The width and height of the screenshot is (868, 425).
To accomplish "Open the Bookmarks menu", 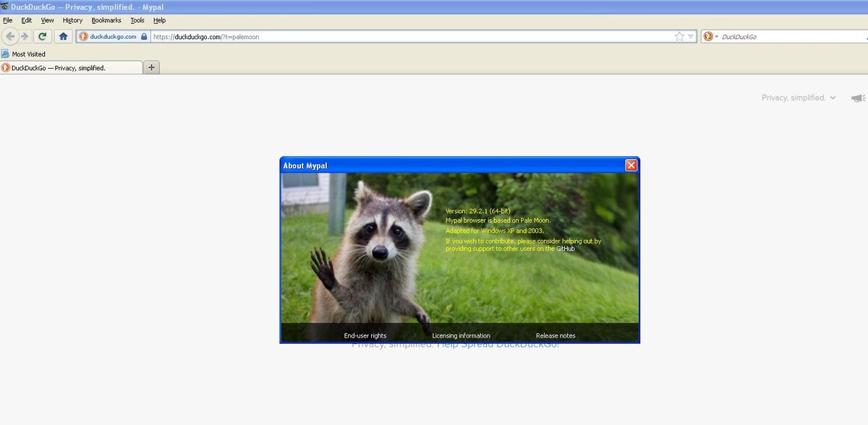I will click(106, 20).
